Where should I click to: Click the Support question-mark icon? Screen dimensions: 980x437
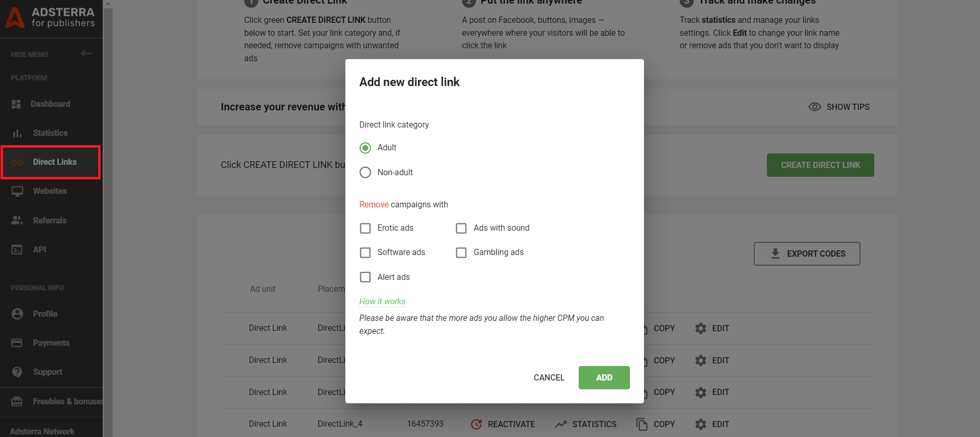pyautogui.click(x=17, y=372)
